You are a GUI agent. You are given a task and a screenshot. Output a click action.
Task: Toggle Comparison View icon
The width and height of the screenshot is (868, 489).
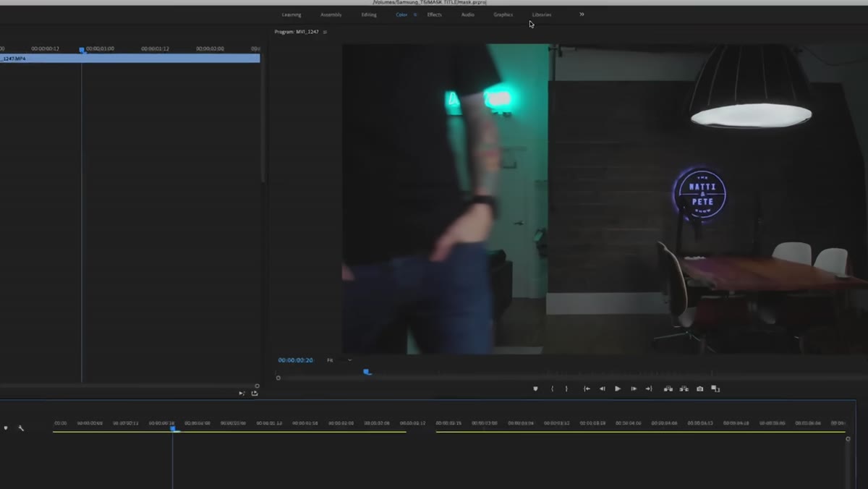715,388
